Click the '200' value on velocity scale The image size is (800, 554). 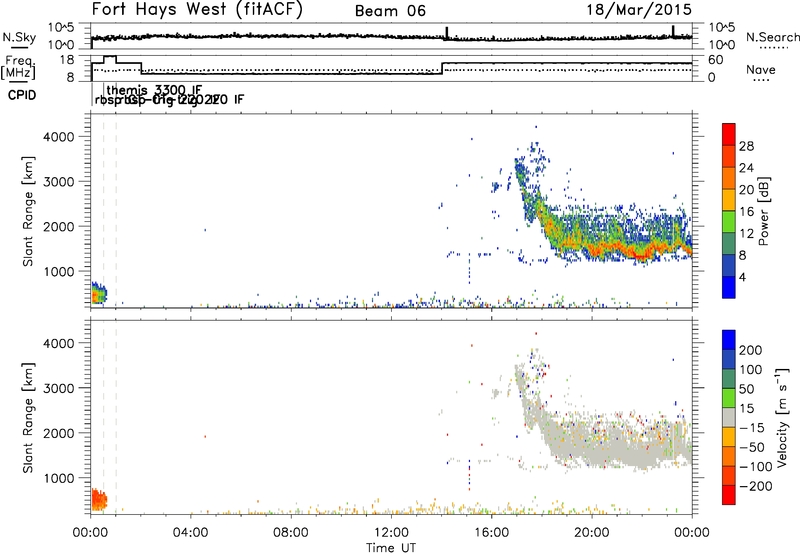751,350
